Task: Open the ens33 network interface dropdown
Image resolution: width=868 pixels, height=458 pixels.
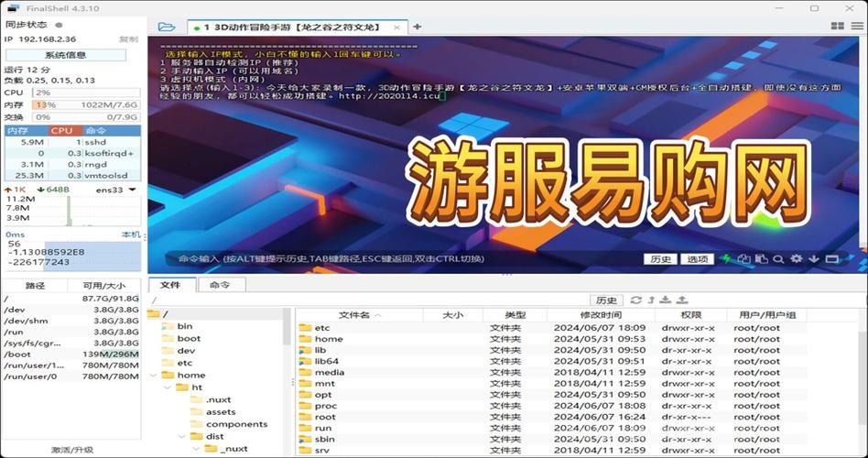Action: click(132, 190)
